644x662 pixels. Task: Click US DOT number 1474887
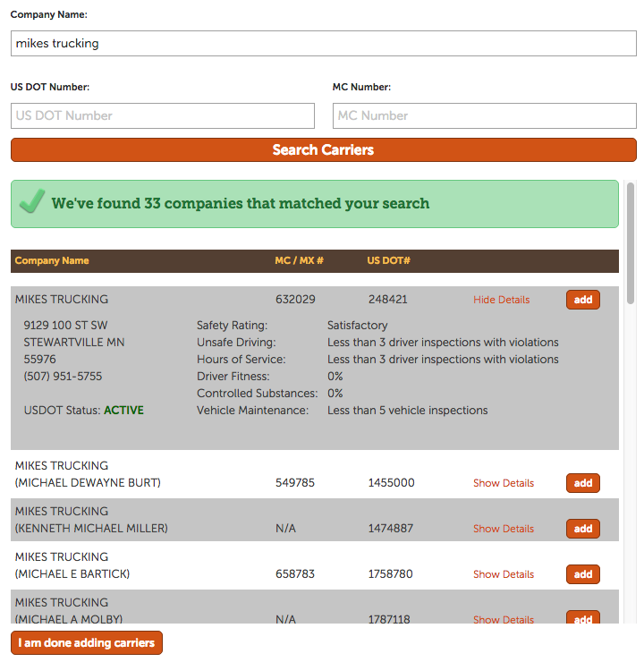(390, 528)
